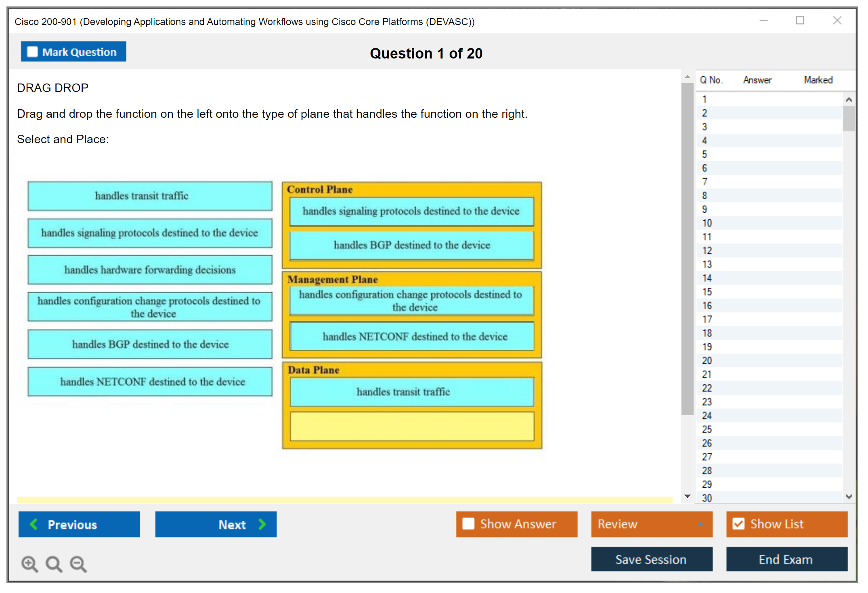Click the empty yellow Data Plane slot
The height and width of the screenshot is (593, 868).
coord(412,426)
